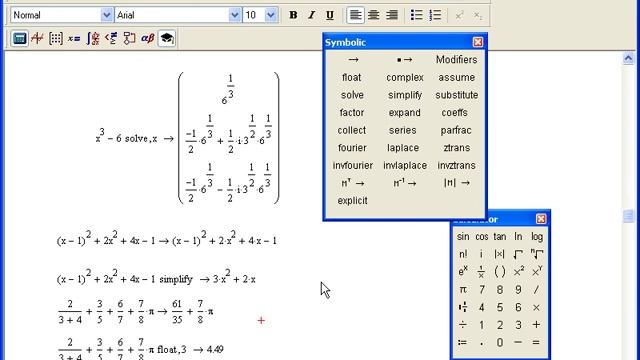Image resolution: width=640 pixels, height=360 pixels.
Task: Open the Arial font dropdown
Action: (x=234, y=15)
